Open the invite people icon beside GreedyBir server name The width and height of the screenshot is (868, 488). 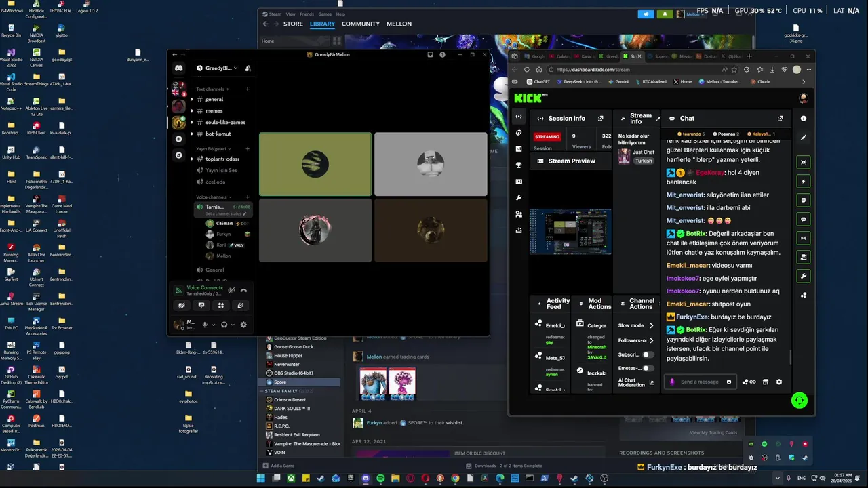(x=248, y=68)
